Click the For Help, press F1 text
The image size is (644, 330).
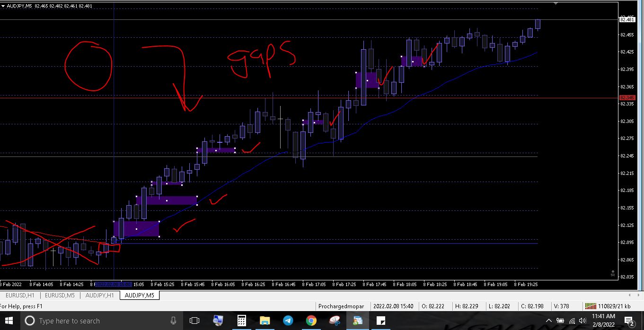pyautogui.click(x=21, y=306)
